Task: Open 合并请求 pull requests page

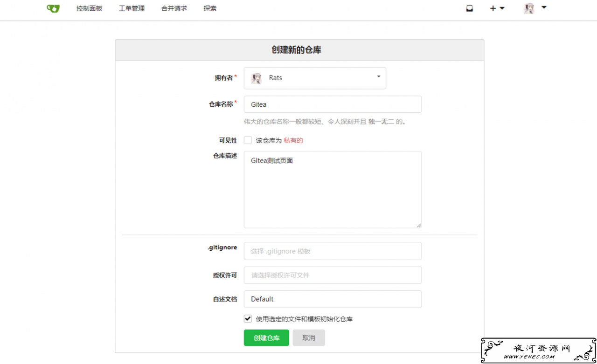Action: coord(174,8)
